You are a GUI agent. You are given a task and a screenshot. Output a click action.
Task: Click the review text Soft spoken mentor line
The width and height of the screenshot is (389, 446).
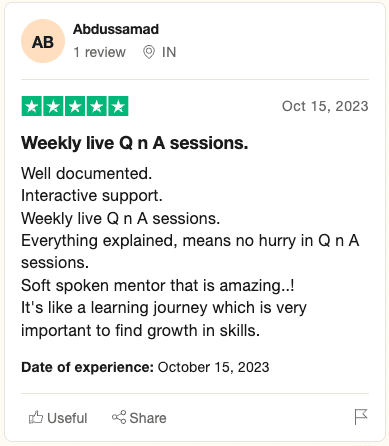[x=158, y=286]
